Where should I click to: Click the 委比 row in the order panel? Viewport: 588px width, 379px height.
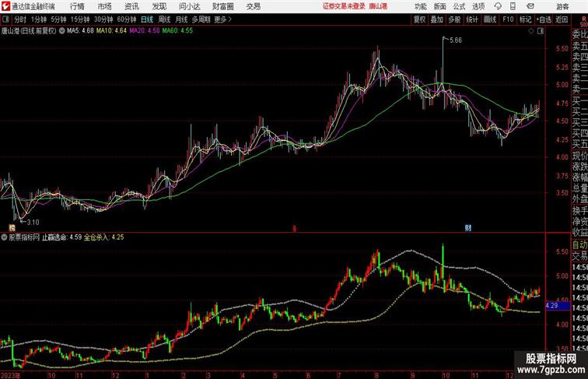(579, 34)
